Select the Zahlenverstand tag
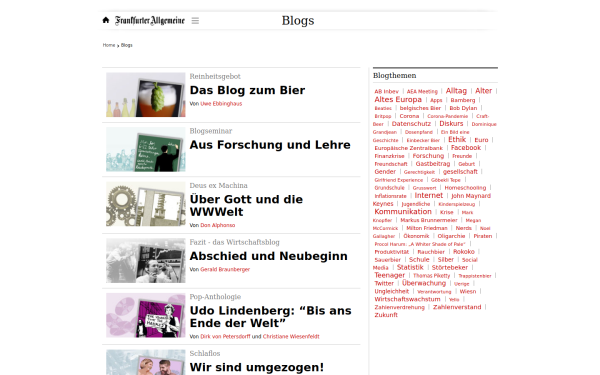This screenshot has height=375, width=600. 457,307
